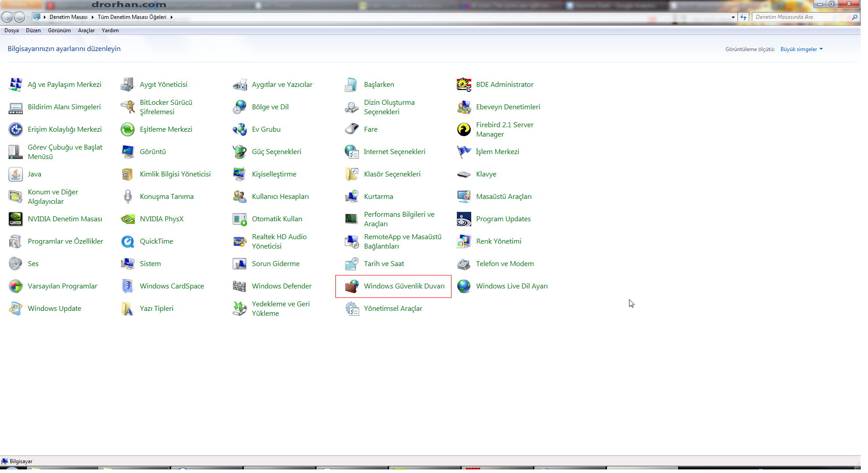Open BitLocker Sürücü Şifrelemesi icon
The image size is (868, 473).
point(128,107)
